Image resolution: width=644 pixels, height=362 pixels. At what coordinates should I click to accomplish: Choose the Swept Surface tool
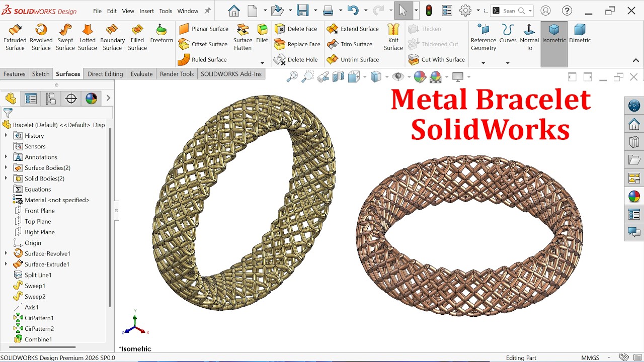(x=65, y=38)
